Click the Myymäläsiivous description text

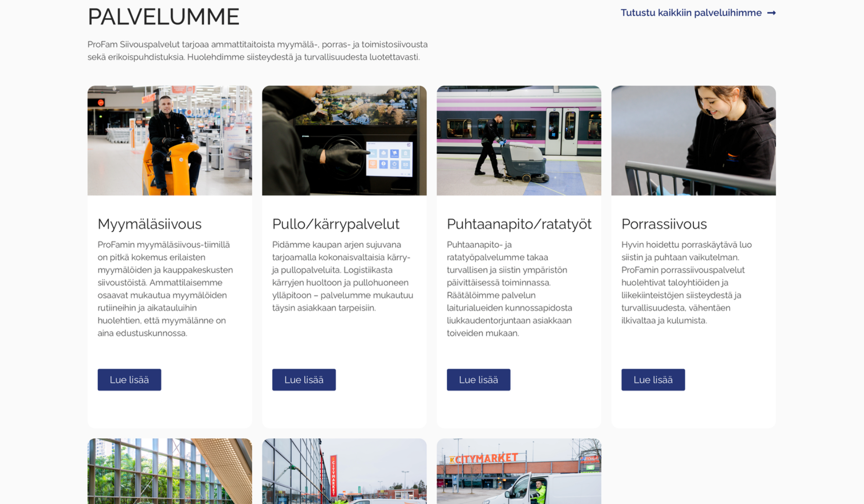[x=165, y=289]
